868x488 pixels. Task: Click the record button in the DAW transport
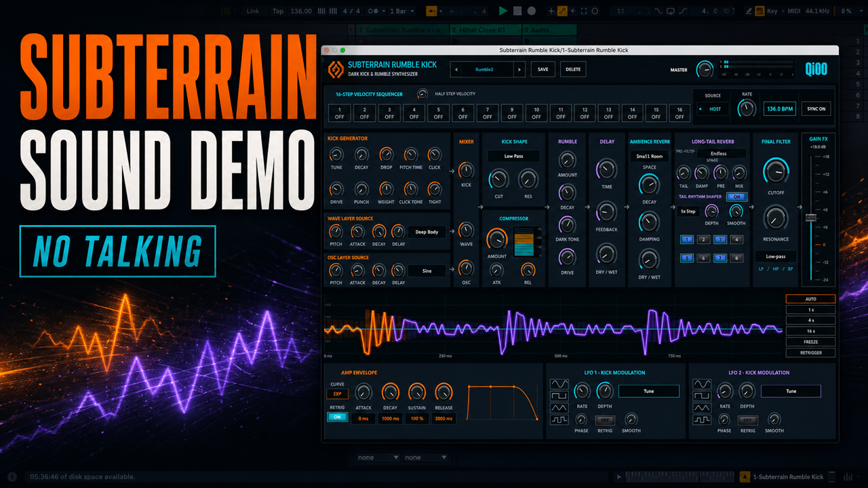click(x=532, y=11)
